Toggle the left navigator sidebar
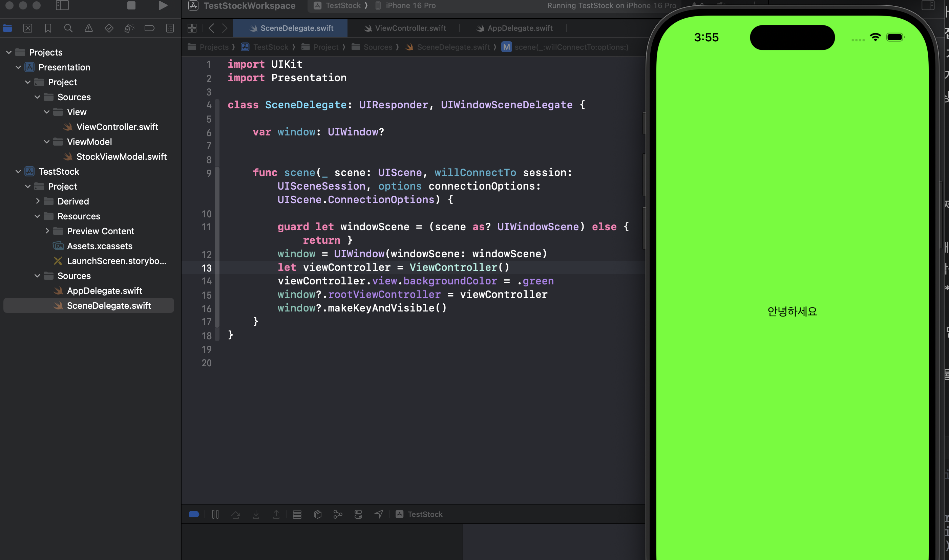 (x=62, y=5)
